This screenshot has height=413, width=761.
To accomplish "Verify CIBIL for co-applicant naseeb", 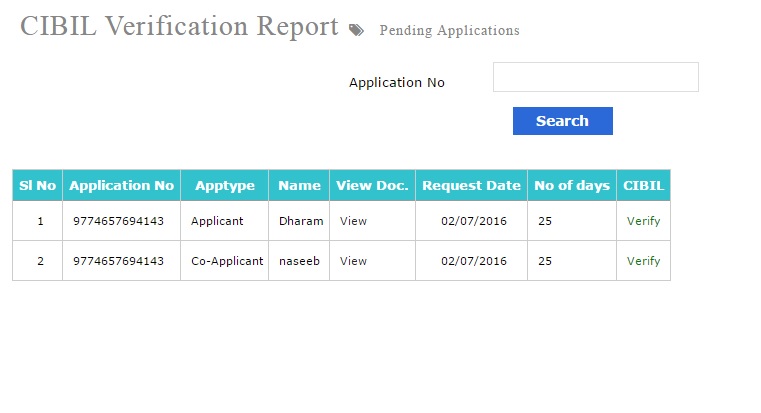I will (643, 261).
